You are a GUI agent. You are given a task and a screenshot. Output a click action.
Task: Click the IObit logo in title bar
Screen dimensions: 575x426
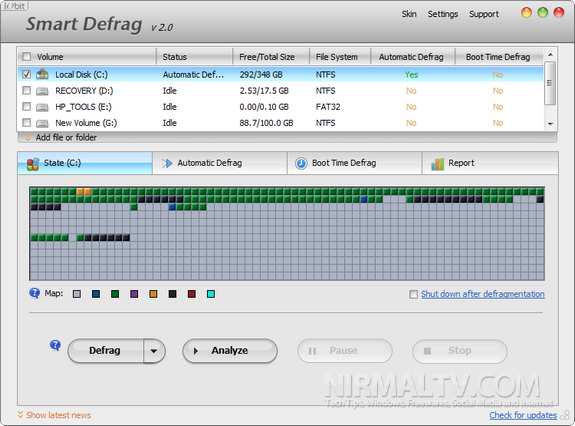[15, 5]
